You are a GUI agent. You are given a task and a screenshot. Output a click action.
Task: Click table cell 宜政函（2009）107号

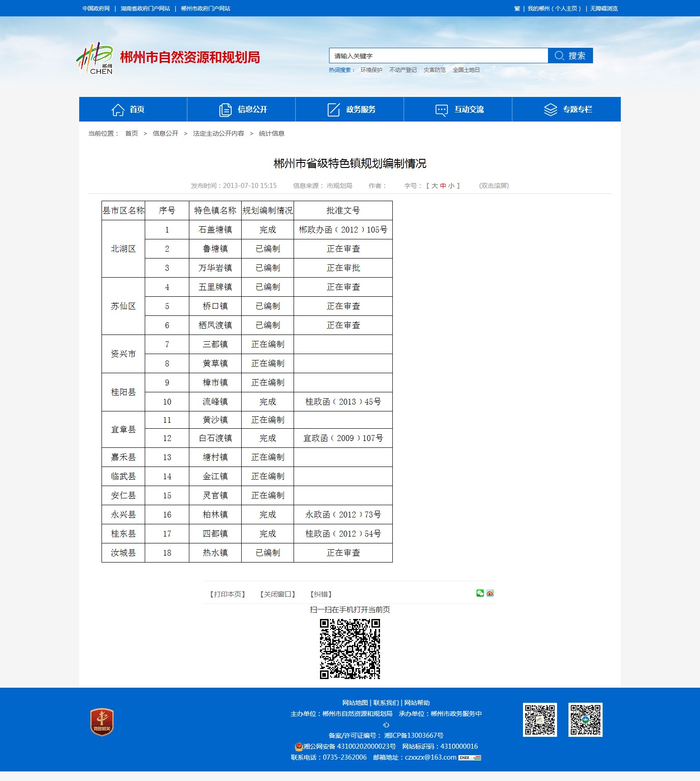pos(343,438)
